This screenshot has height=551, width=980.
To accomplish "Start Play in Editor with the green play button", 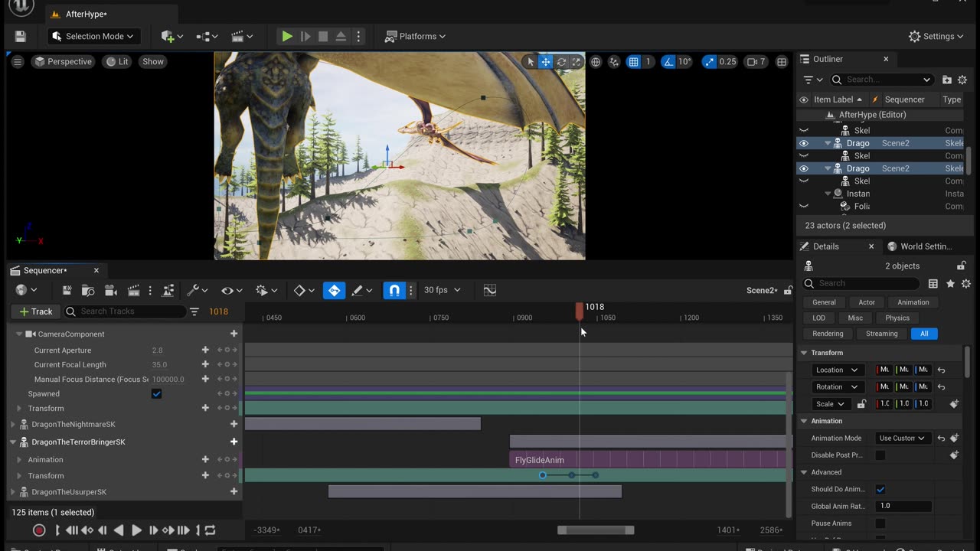I will coord(287,36).
